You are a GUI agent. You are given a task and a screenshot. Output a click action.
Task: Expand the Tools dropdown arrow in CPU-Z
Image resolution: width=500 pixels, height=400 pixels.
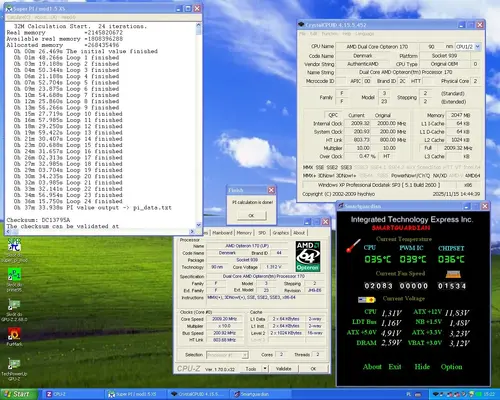[x=265, y=369]
